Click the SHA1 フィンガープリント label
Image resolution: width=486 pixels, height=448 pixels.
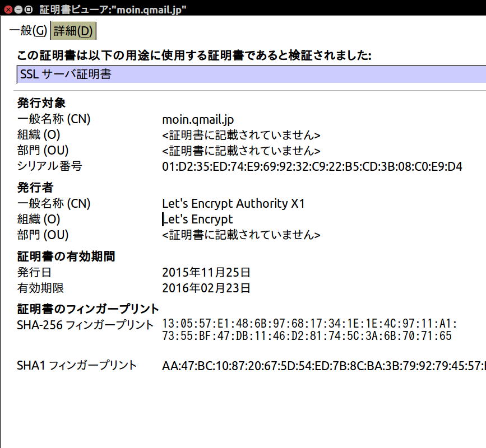point(77,366)
